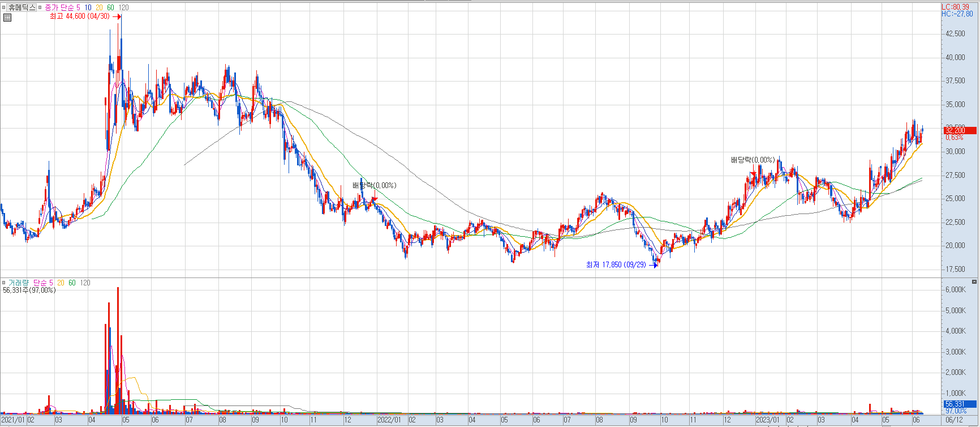Click the price moving average 5 legend
The height and width of the screenshot is (427, 980).
[78, 7]
